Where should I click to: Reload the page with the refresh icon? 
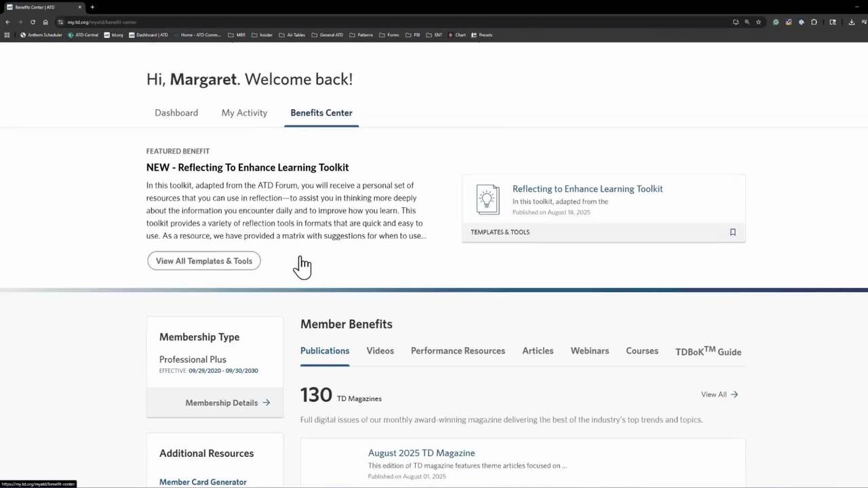tap(33, 22)
